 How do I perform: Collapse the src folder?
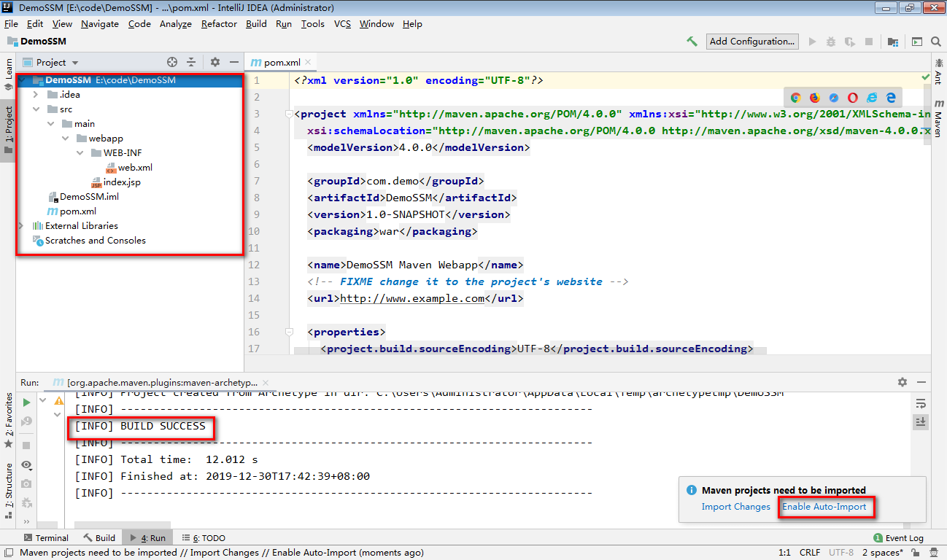click(x=36, y=109)
